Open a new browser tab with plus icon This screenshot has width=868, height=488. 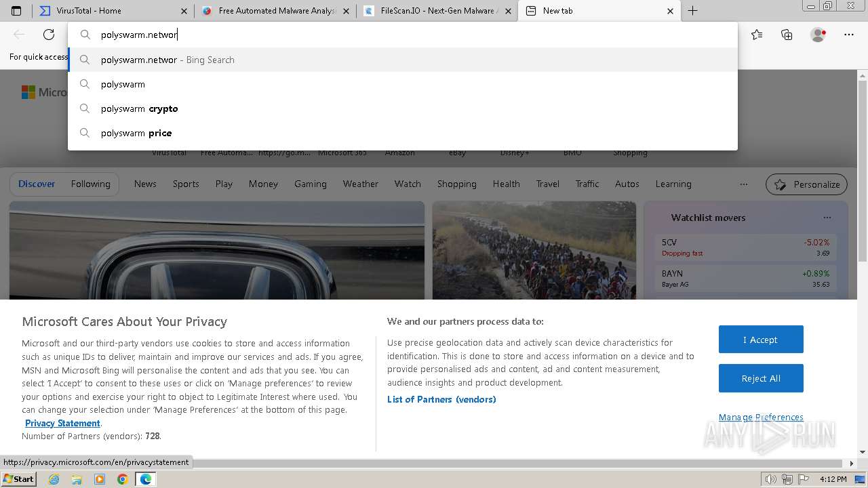pyautogui.click(x=692, y=11)
